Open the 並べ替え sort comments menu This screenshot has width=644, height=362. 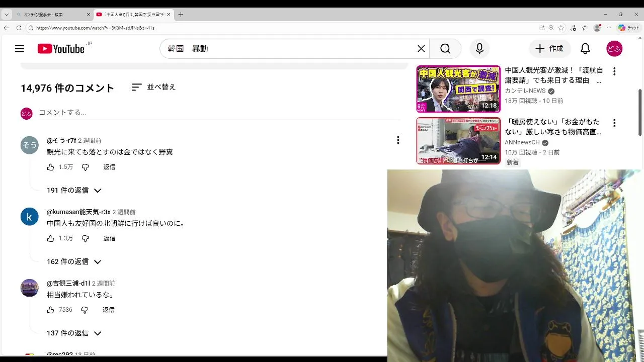coord(153,87)
